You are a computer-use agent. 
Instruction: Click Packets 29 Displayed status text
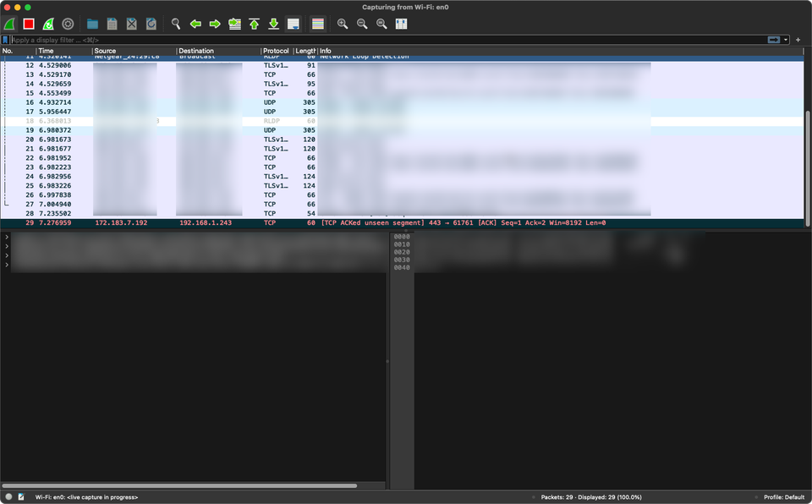click(x=591, y=496)
